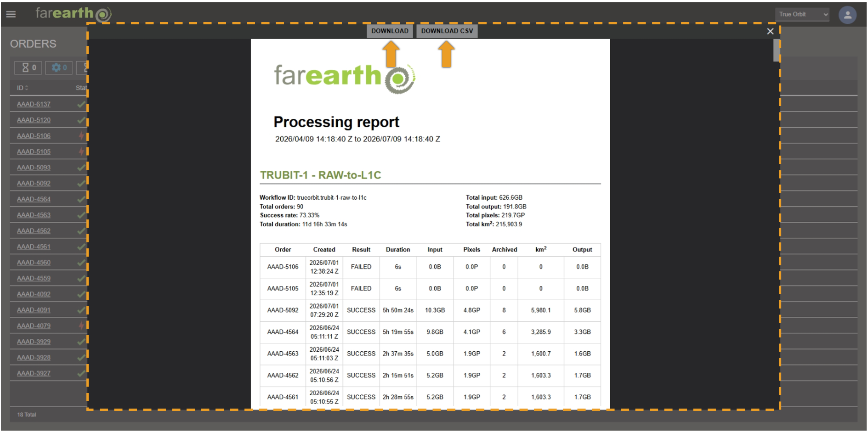
Task: Click success checkmark icon for AAAD-5093
Action: tap(81, 168)
